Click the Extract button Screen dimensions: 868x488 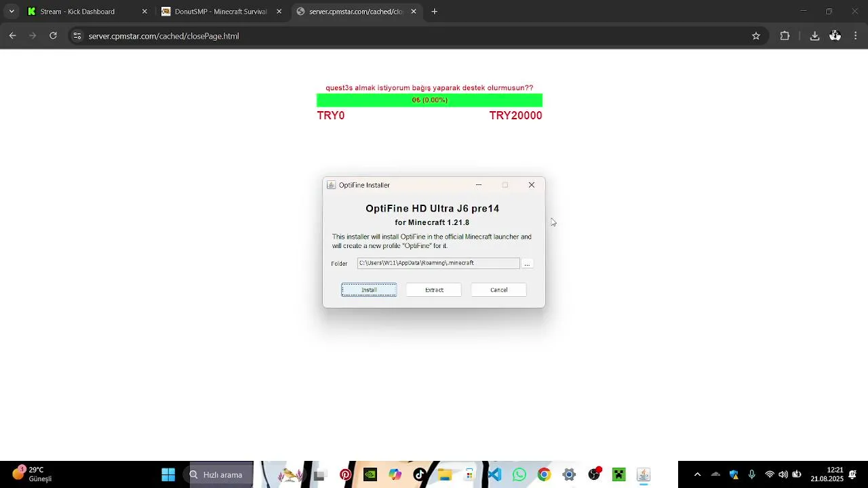pos(434,290)
